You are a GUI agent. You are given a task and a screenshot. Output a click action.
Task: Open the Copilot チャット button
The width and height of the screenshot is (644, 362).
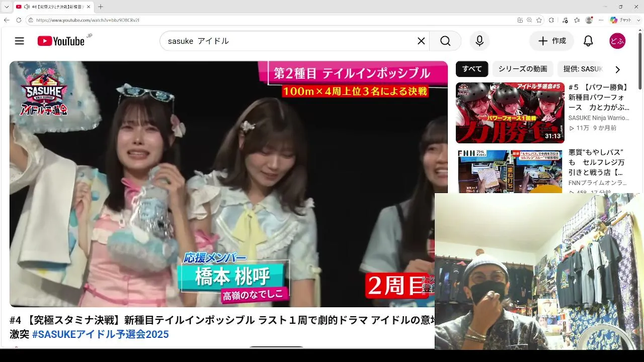(x=621, y=20)
